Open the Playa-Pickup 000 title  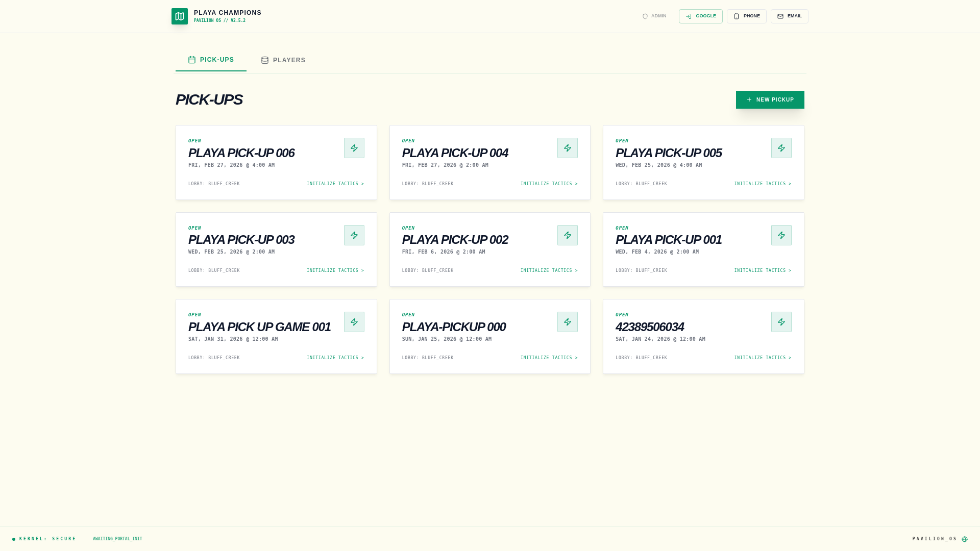[x=454, y=327]
